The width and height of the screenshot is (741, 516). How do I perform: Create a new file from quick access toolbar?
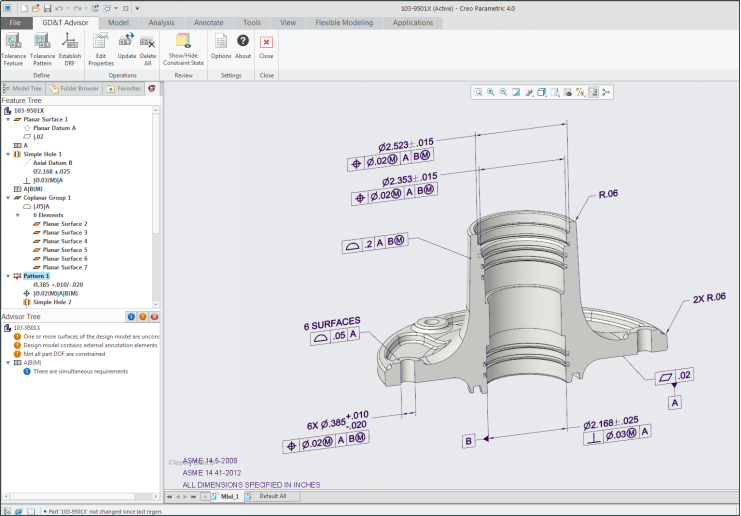[x=24, y=8]
